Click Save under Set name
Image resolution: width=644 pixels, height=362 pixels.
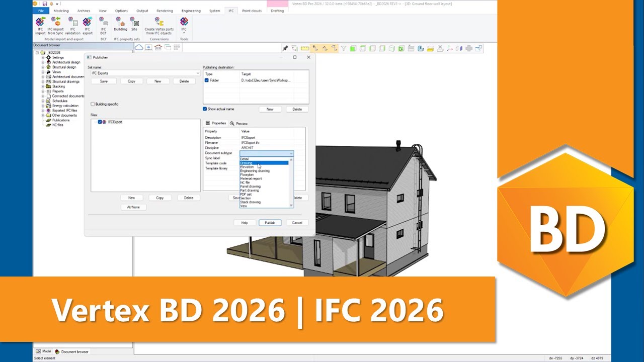(104, 81)
